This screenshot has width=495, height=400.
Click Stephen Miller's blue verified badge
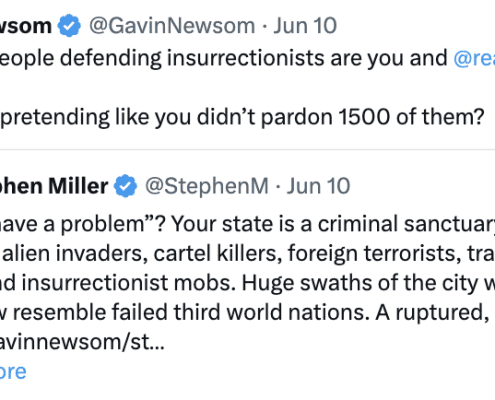[125, 186]
